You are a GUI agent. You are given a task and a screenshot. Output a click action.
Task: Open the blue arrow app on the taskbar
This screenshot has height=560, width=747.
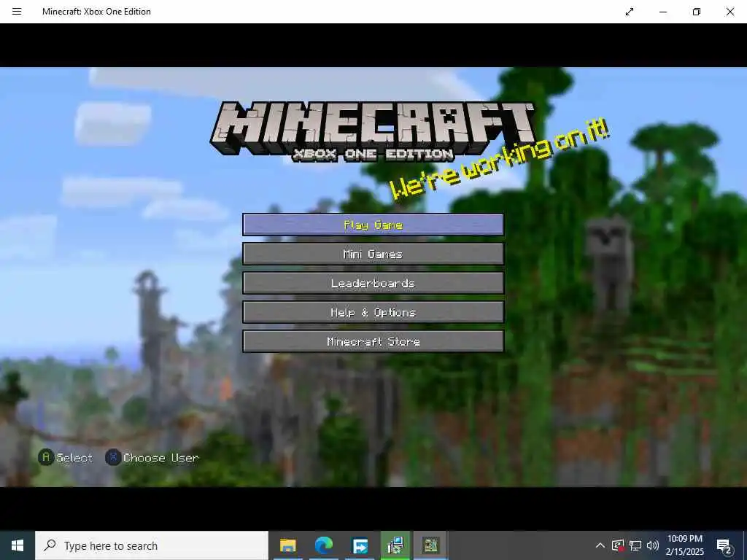360,545
